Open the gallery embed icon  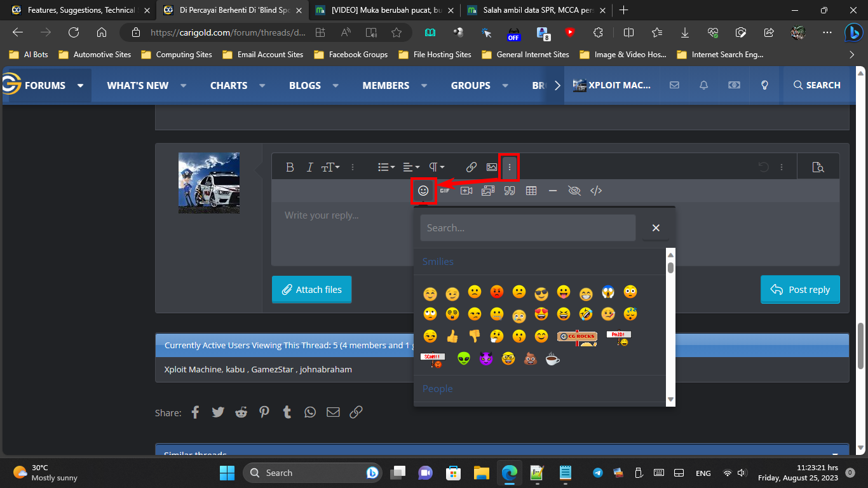488,190
